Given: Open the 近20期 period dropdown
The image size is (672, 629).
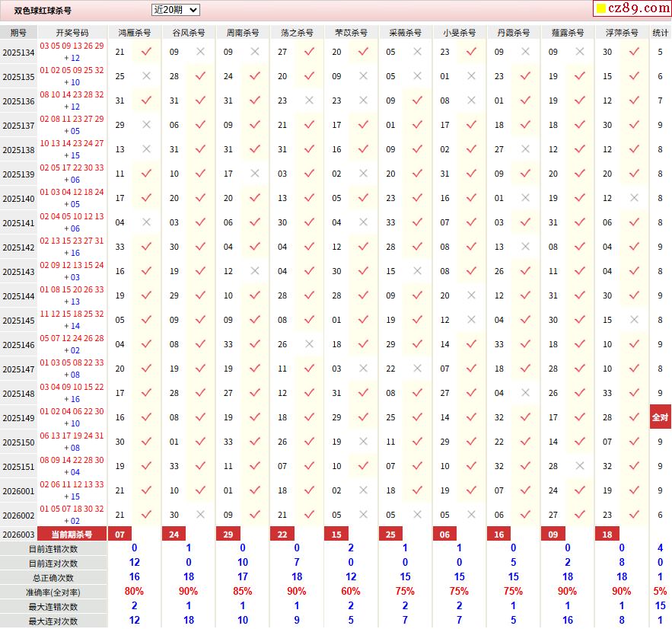Looking at the screenshot, I should (x=175, y=10).
